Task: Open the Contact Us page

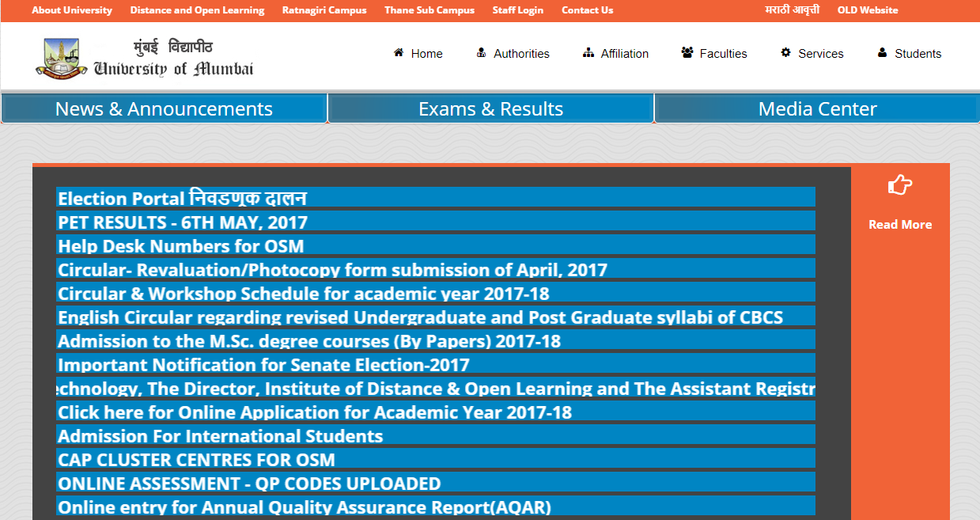Action: (x=587, y=10)
